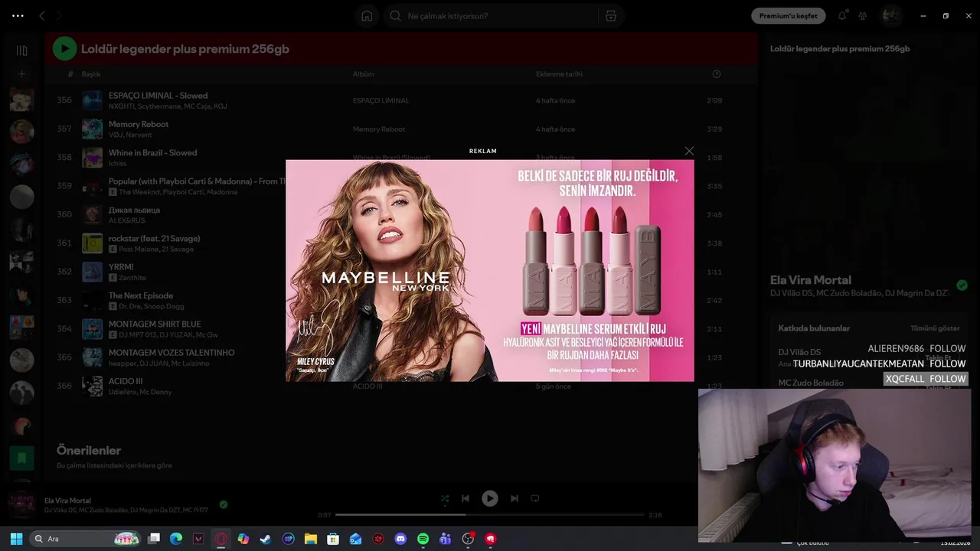The width and height of the screenshot is (980, 551).
Task: Open the Browse icon in search bar
Action: (610, 15)
